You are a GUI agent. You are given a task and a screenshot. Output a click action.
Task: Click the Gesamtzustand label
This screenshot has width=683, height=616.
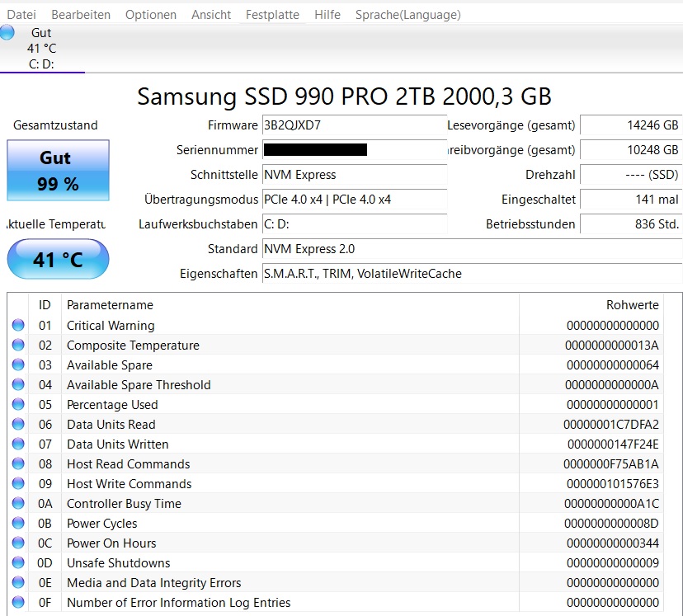click(x=55, y=125)
